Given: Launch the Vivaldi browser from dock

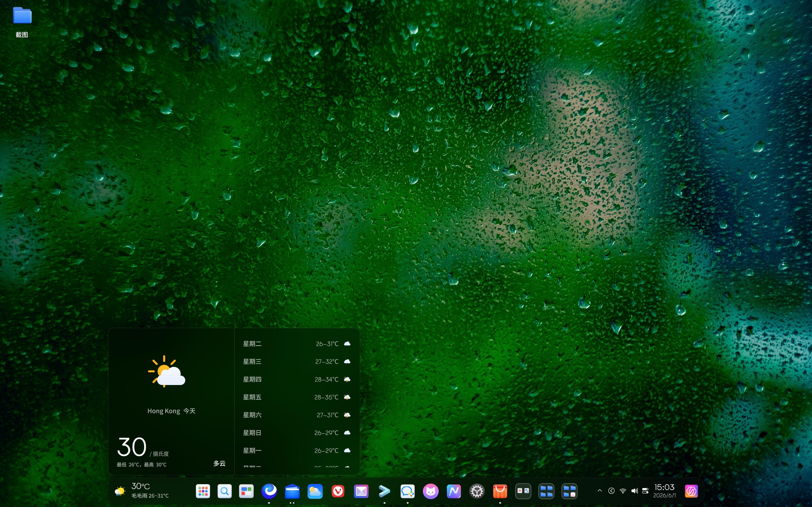Looking at the screenshot, I should pos(338,491).
